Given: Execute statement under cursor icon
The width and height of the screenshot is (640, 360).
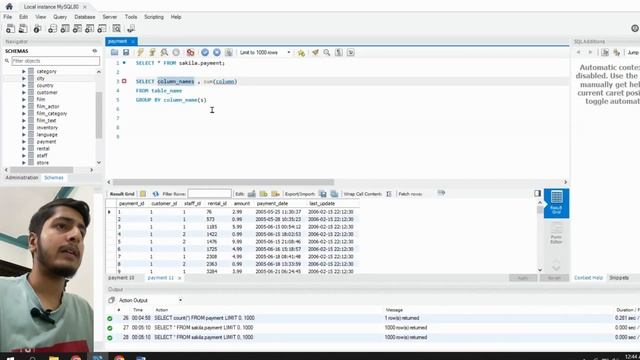Looking at the screenshot, I should pyautogui.click(x=152, y=52).
